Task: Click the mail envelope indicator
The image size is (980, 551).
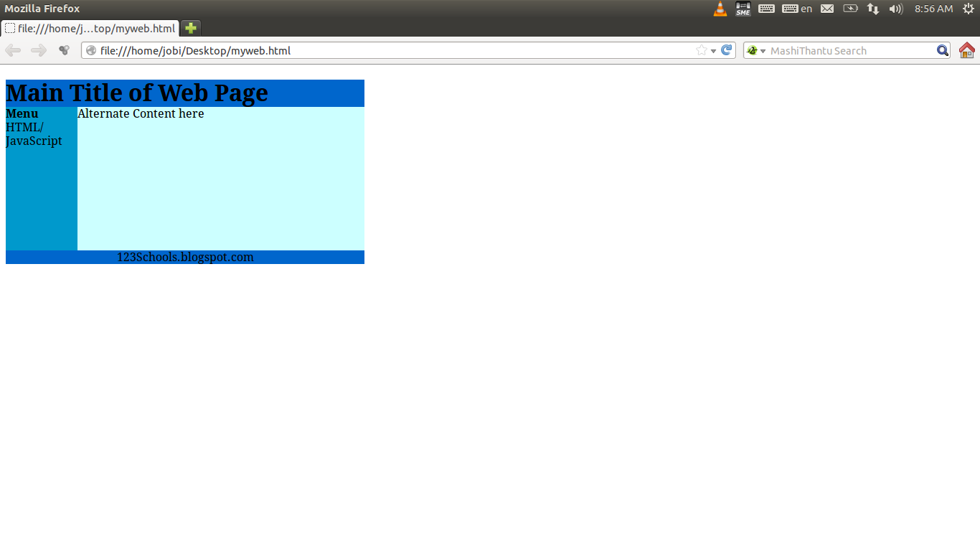Action: (826, 9)
